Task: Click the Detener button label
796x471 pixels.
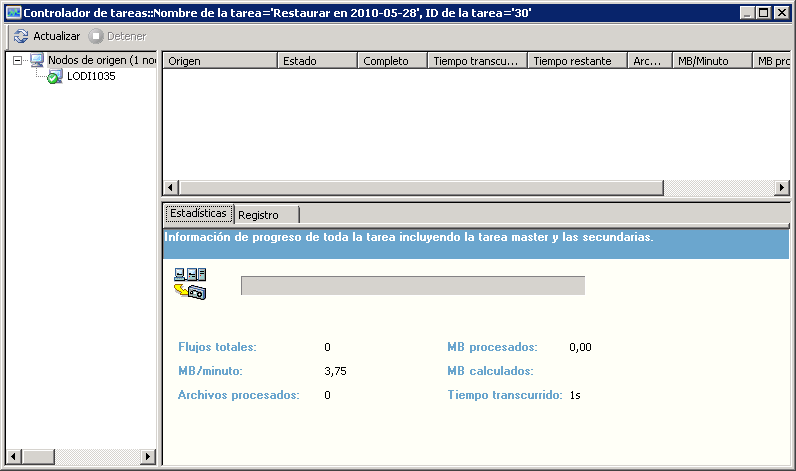Action: coord(127,36)
